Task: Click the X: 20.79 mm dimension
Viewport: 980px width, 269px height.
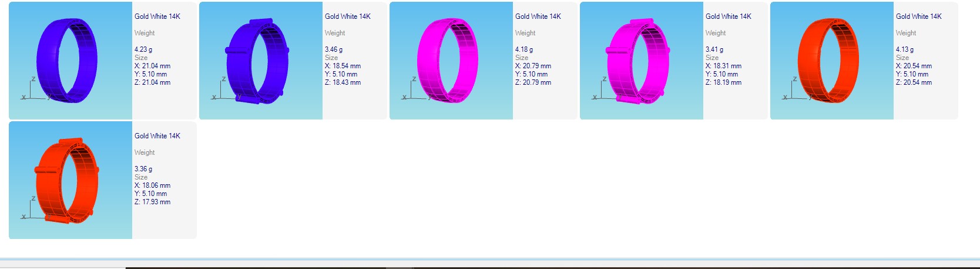Action: point(533,66)
